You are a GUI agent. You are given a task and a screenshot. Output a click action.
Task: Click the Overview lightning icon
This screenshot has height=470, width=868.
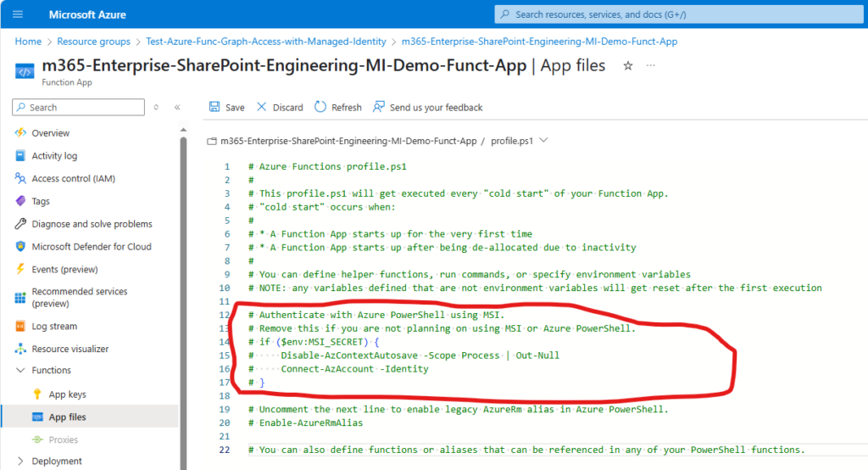point(20,133)
